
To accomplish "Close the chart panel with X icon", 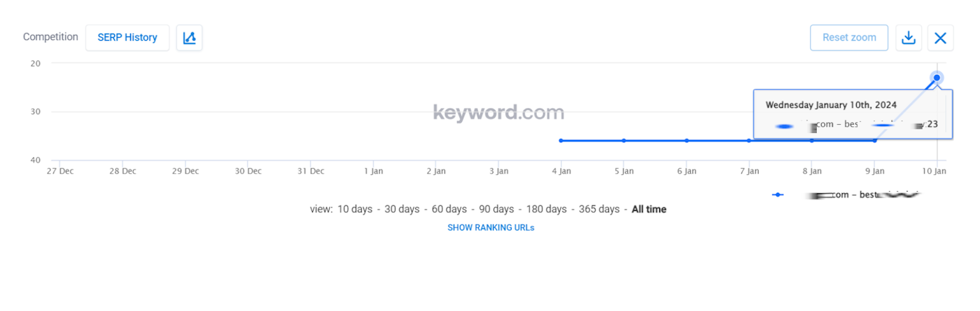I will point(940,38).
